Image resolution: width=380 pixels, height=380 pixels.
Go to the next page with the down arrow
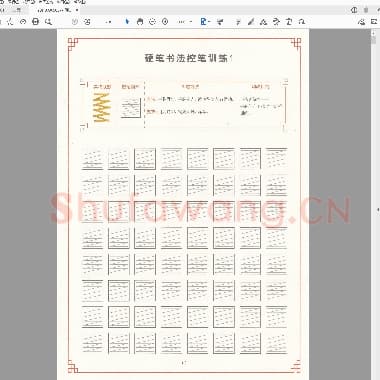[87, 22]
